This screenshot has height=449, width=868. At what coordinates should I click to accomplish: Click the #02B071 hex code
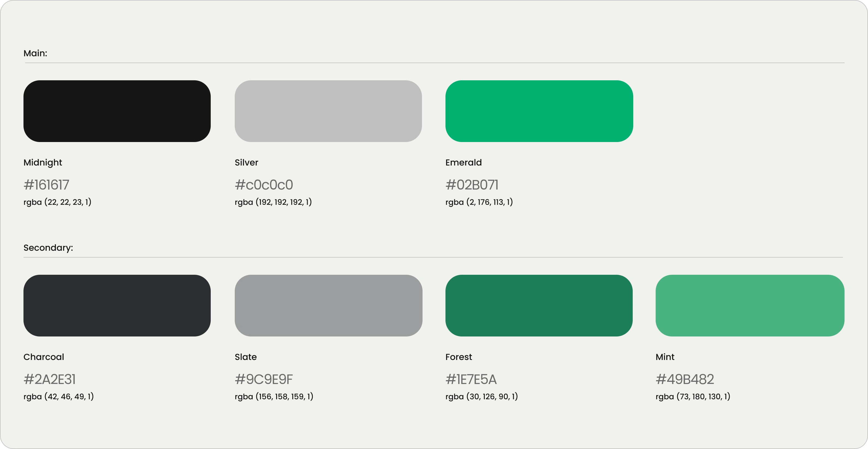tap(472, 185)
